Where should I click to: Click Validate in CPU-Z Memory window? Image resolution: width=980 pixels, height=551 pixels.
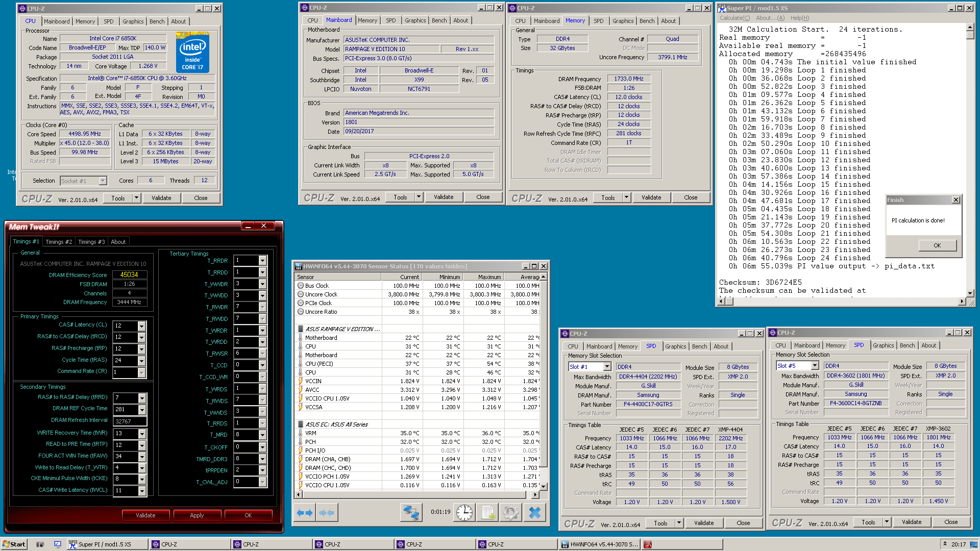coord(651,197)
